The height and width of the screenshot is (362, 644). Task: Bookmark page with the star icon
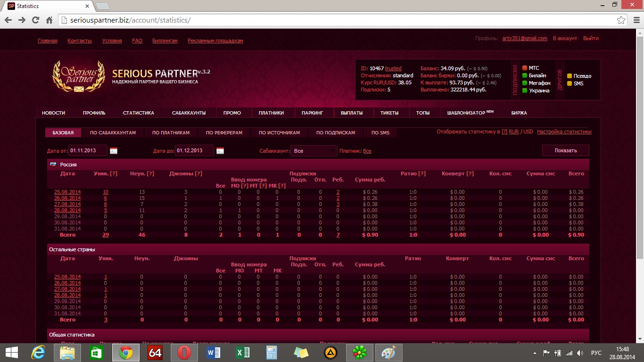(x=621, y=20)
